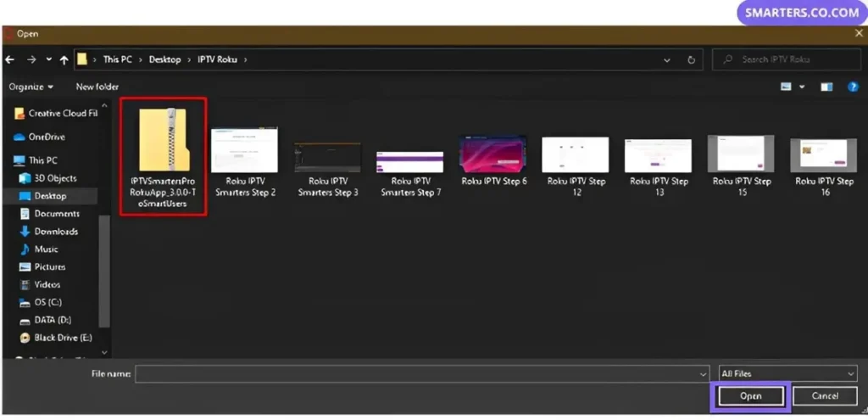The image size is (868, 420).
Task: Toggle the preview pane
Action: point(826,87)
